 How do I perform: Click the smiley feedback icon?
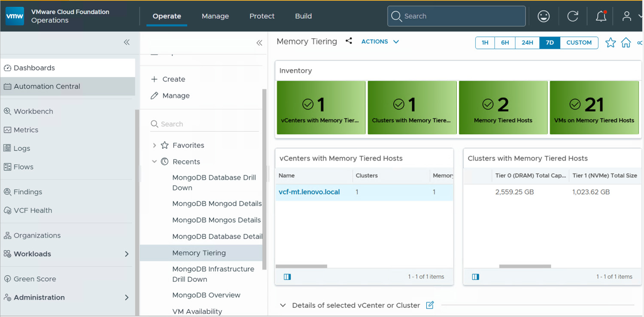(x=544, y=16)
